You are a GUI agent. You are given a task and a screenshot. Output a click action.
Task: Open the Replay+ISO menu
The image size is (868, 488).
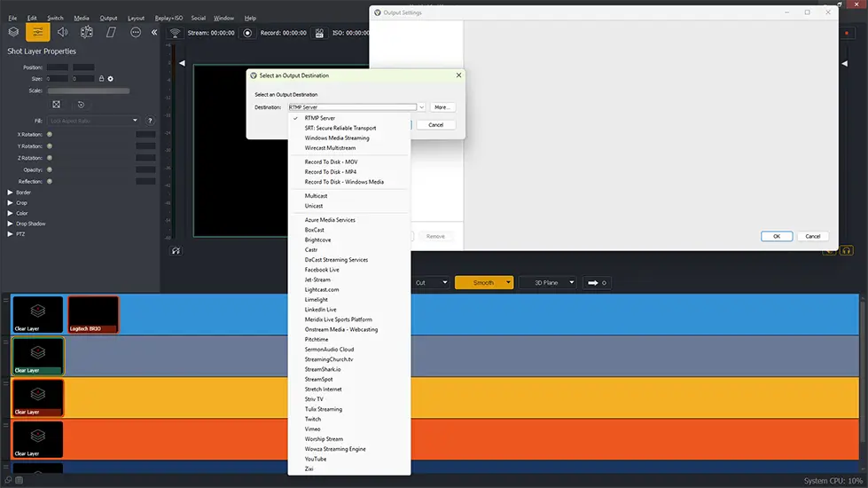point(168,19)
